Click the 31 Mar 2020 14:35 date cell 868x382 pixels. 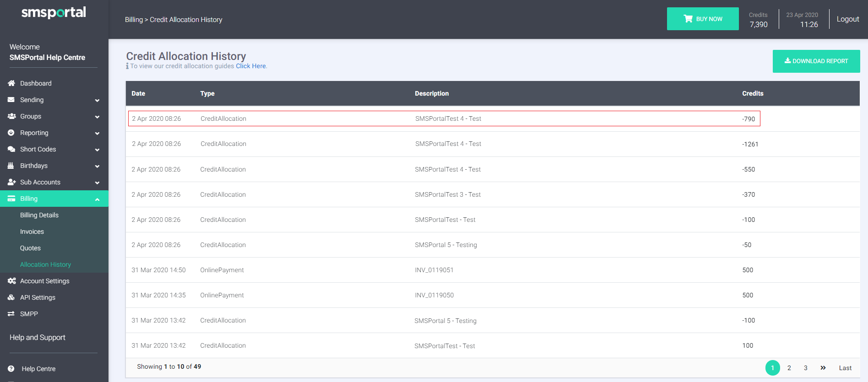tap(158, 295)
